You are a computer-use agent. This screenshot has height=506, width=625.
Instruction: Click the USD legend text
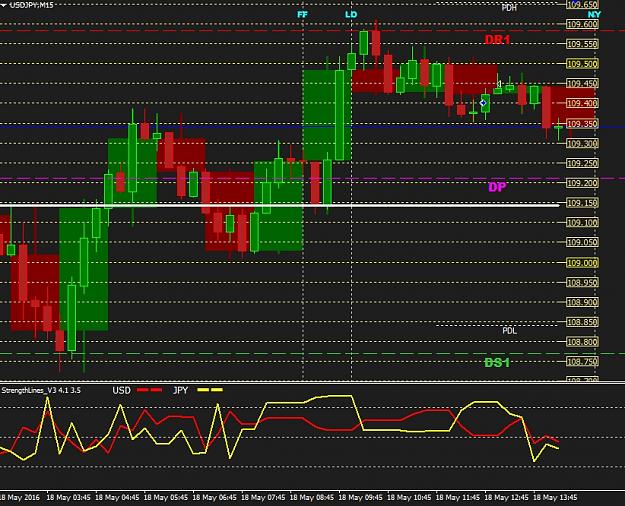click(x=122, y=390)
